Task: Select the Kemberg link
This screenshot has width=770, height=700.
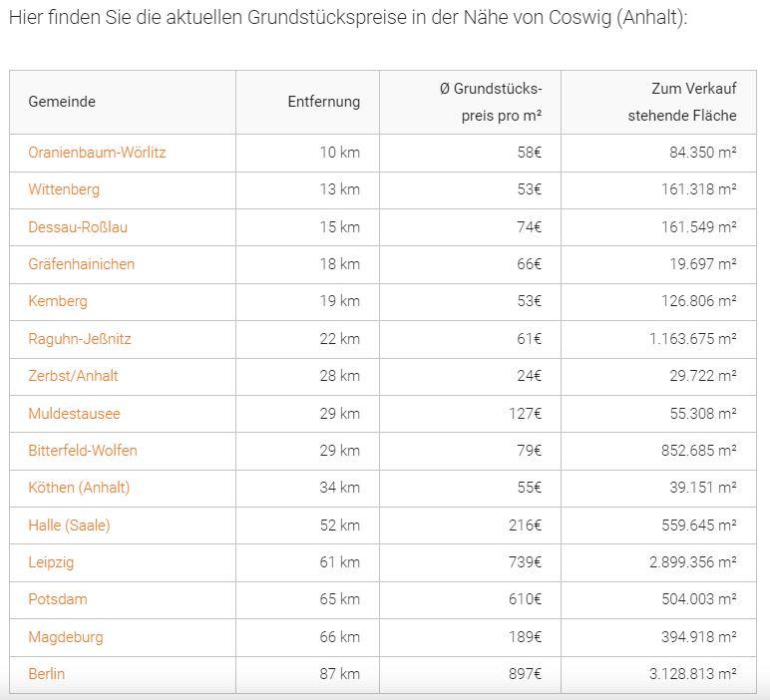Action: (58, 301)
